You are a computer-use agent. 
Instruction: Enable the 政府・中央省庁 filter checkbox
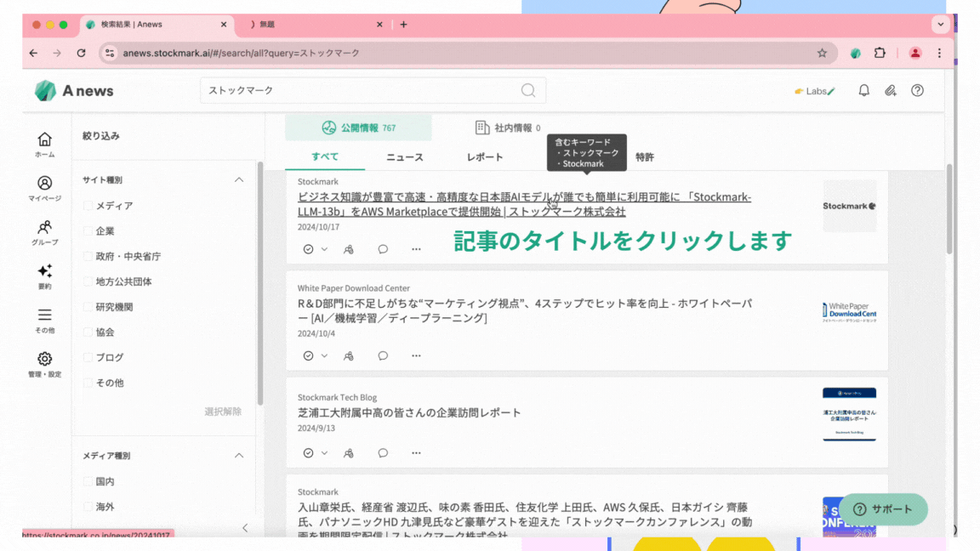(x=88, y=256)
